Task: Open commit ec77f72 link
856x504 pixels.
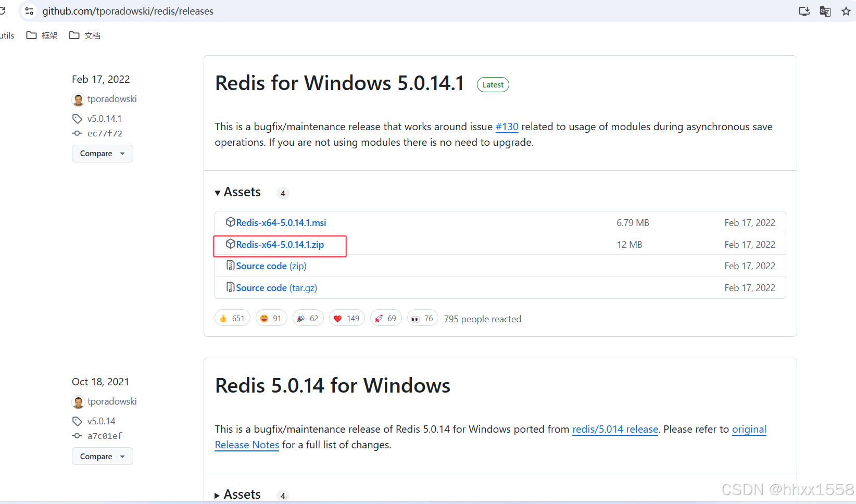Action: coord(105,133)
